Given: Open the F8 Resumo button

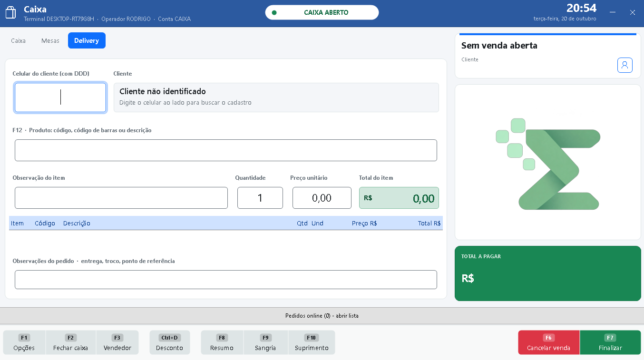Looking at the screenshot, I should 222,342.
